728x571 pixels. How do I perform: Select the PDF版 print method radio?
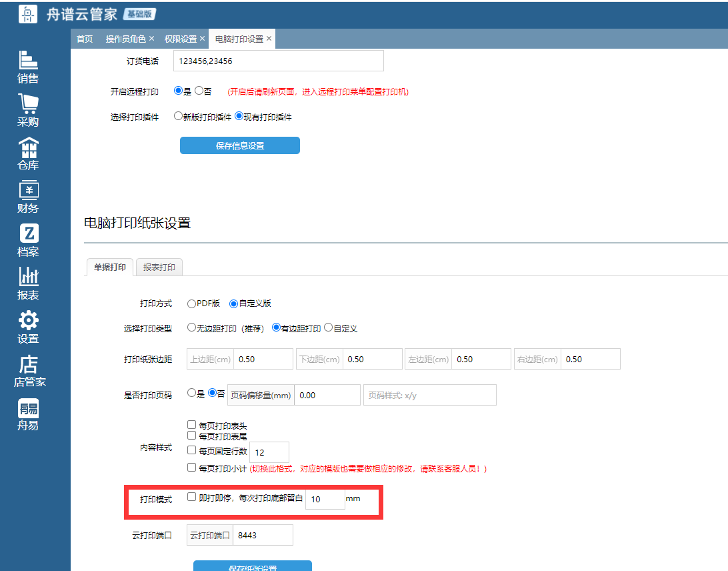click(x=192, y=304)
